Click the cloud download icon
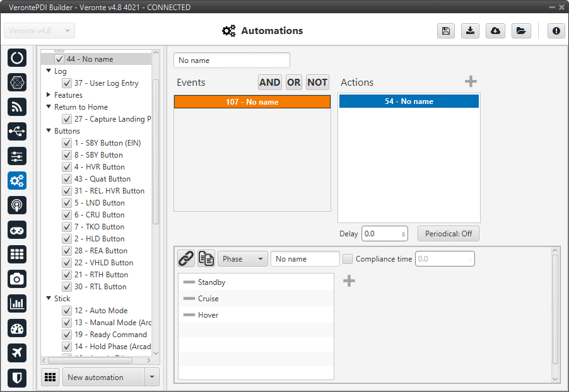 (x=495, y=31)
